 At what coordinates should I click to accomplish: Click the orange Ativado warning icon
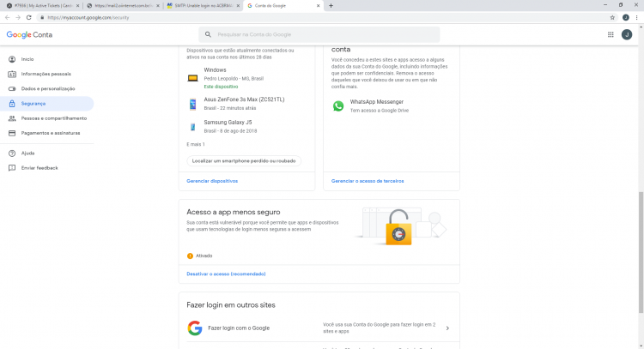[x=190, y=256]
